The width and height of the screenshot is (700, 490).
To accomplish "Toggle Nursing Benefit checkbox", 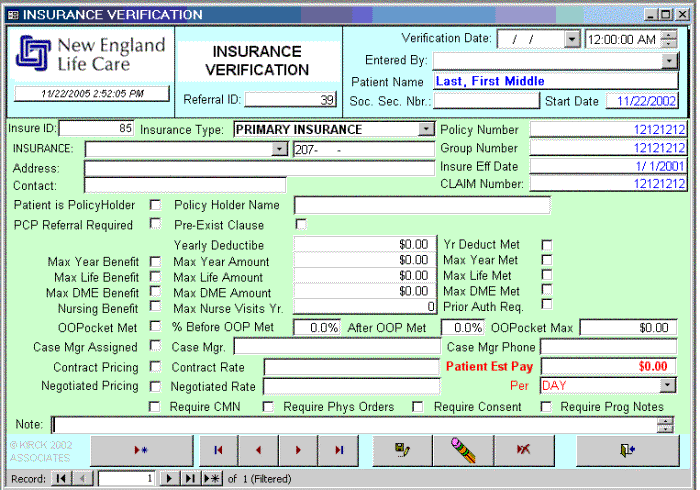I will click(155, 306).
